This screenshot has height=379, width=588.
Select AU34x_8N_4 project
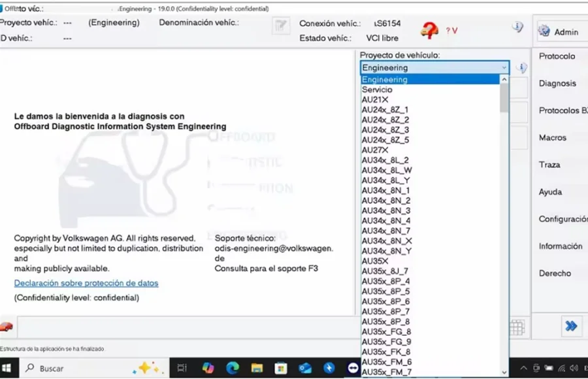(430, 221)
